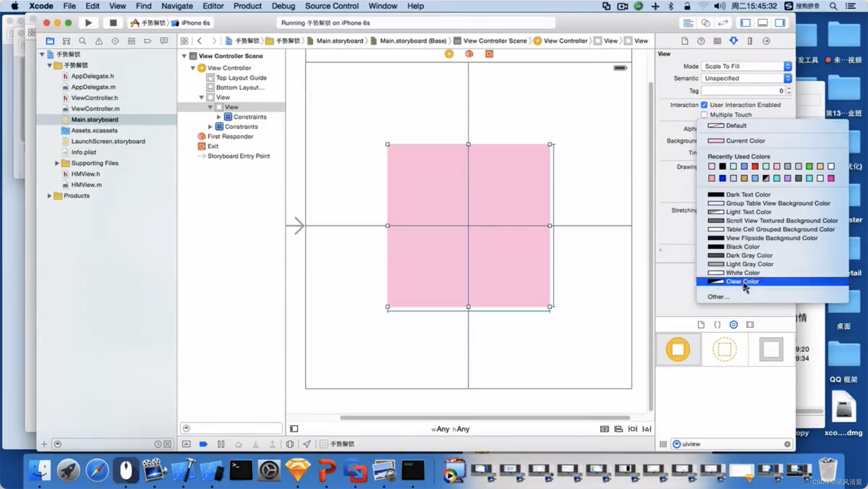Collapse the View Controller Scene disclosure triangle
The image size is (868, 489).
184,56
